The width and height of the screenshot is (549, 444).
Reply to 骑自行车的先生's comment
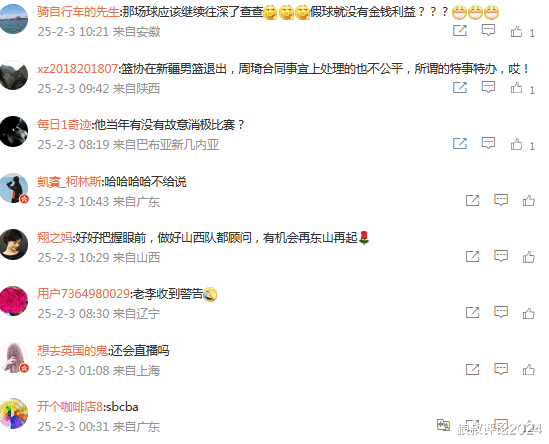click(x=488, y=30)
